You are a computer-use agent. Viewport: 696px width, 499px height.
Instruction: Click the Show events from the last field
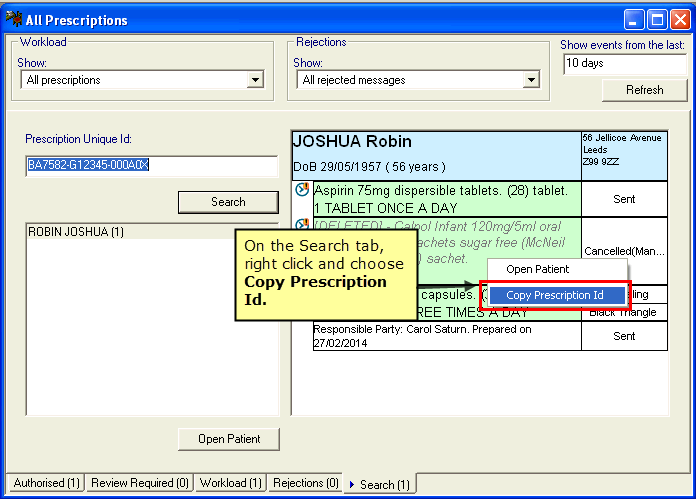pos(624,63)
